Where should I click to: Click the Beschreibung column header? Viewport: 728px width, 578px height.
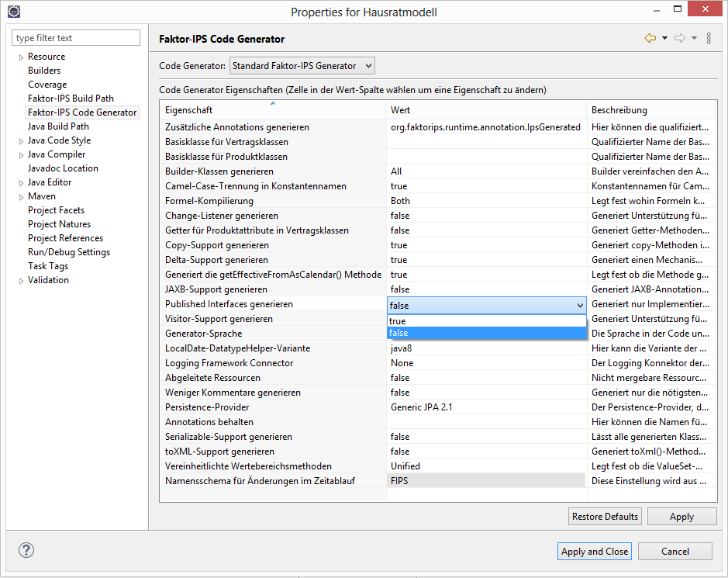[x=651, y=110]
